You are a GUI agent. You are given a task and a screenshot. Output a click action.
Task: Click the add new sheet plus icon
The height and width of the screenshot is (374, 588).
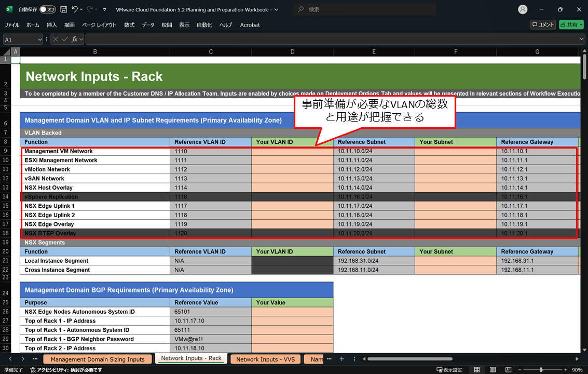click(341, 359)
